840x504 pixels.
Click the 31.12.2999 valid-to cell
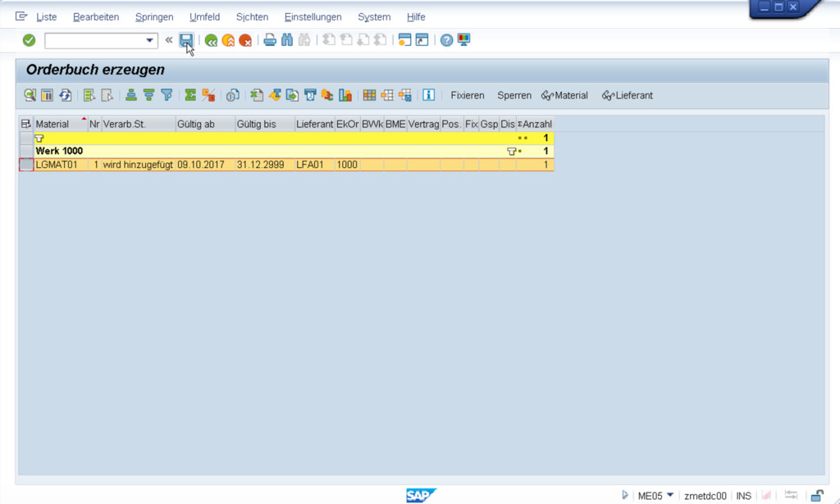[x=265, y=165]
